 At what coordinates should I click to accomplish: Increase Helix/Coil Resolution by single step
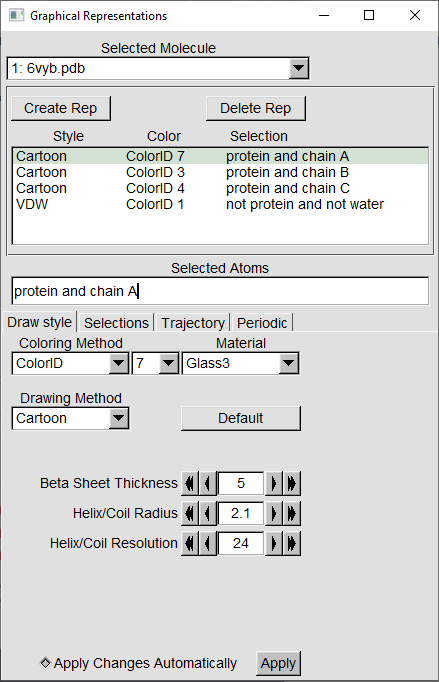point(274,543)
